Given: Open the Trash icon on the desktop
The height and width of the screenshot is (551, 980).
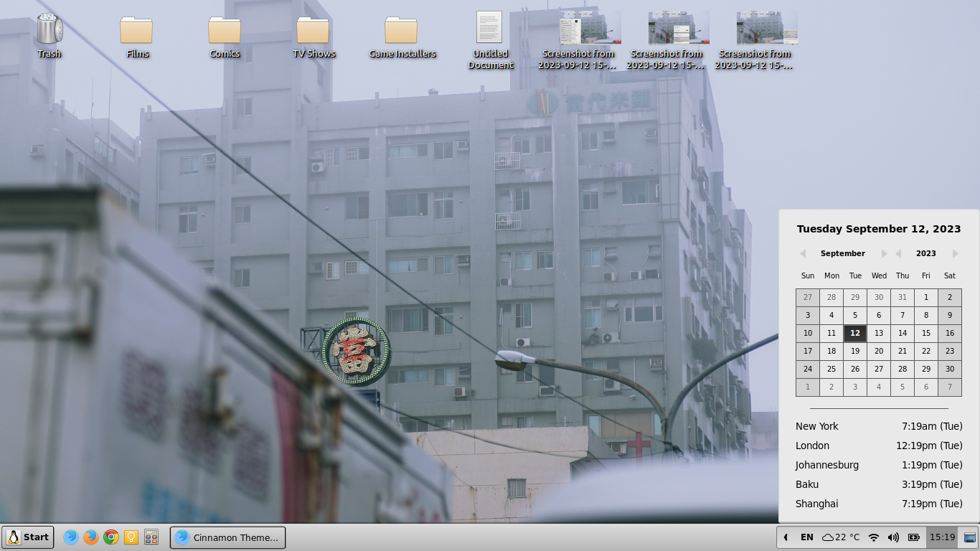Looking at the screenshot, I should pos(49,34).
